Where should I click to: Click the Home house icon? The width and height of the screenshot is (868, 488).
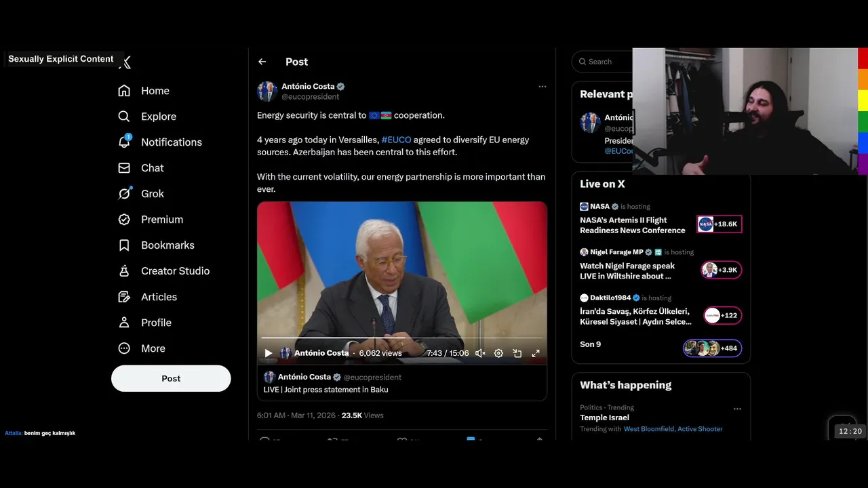coord(124,91)
